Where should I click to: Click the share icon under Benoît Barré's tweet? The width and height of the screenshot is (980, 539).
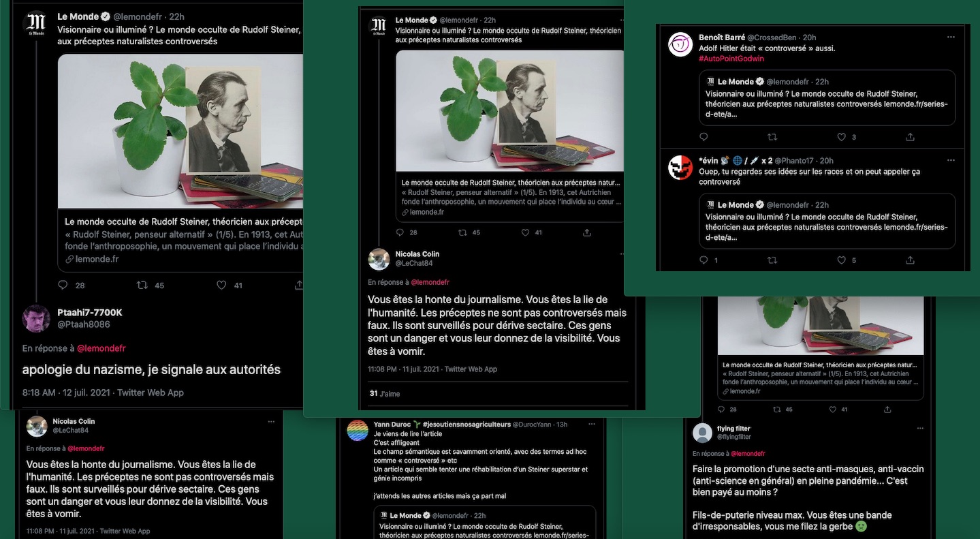pyautogui.click(x=910, y=137)
